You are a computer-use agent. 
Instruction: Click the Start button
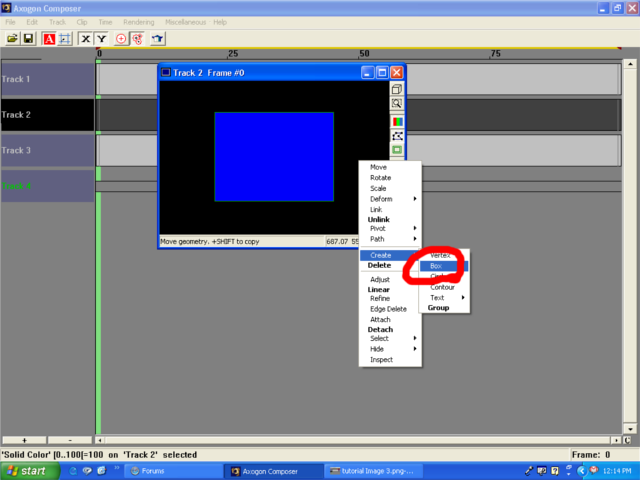pyautogui.click(x=29, y=471)
